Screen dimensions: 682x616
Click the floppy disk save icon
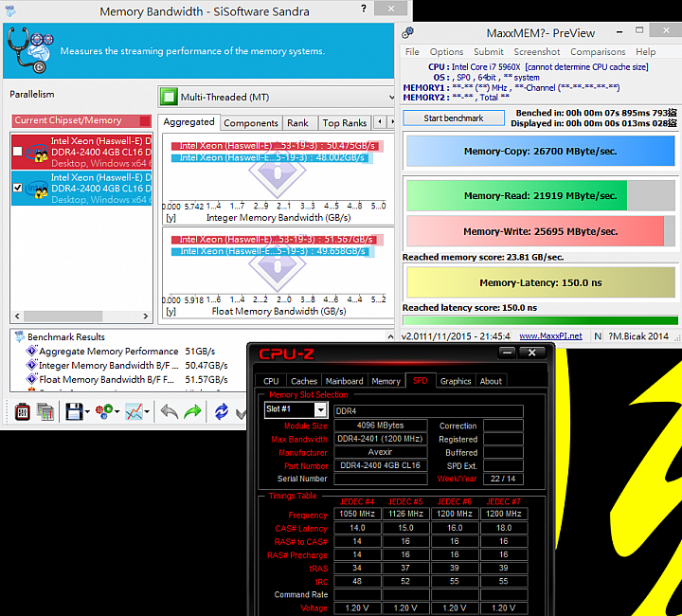74,411
